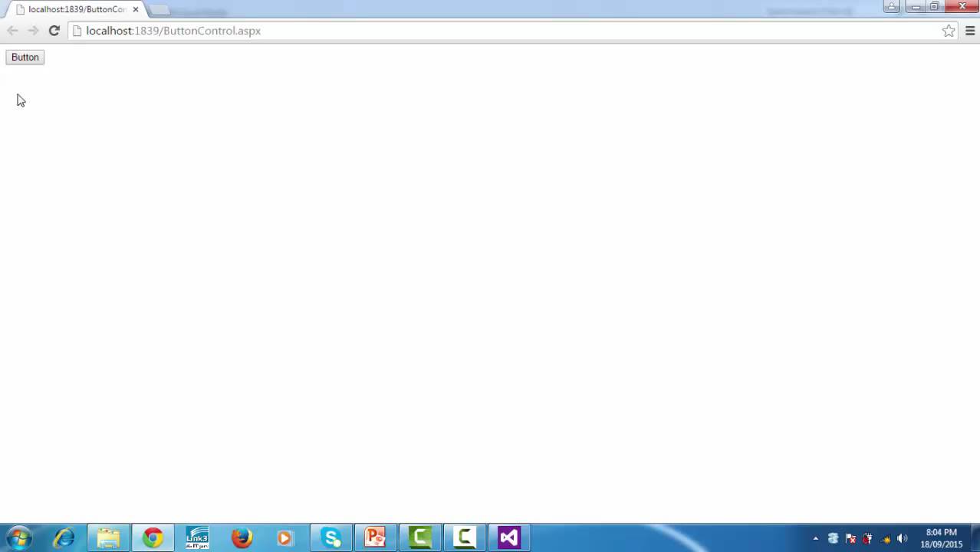980x552 pixels.
Task: Open Link3 application in taskbar
Action: pyautogui.click(x=197, y=538)
